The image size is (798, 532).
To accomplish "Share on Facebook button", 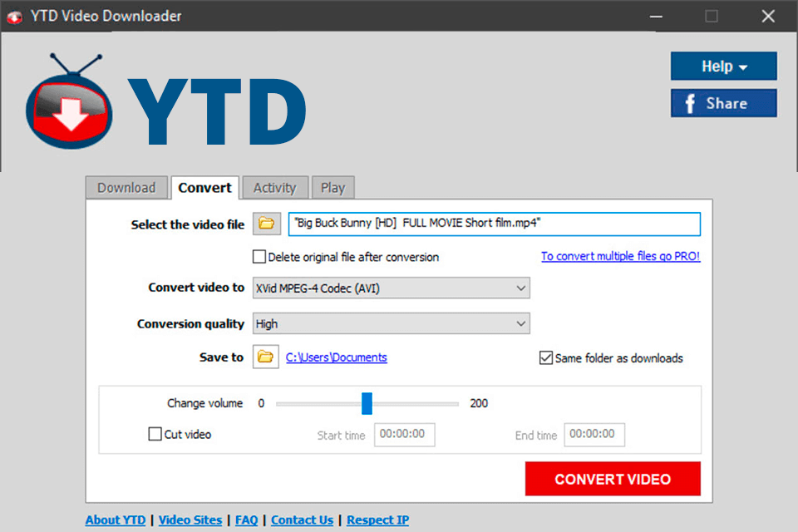I will click(724, 103).
